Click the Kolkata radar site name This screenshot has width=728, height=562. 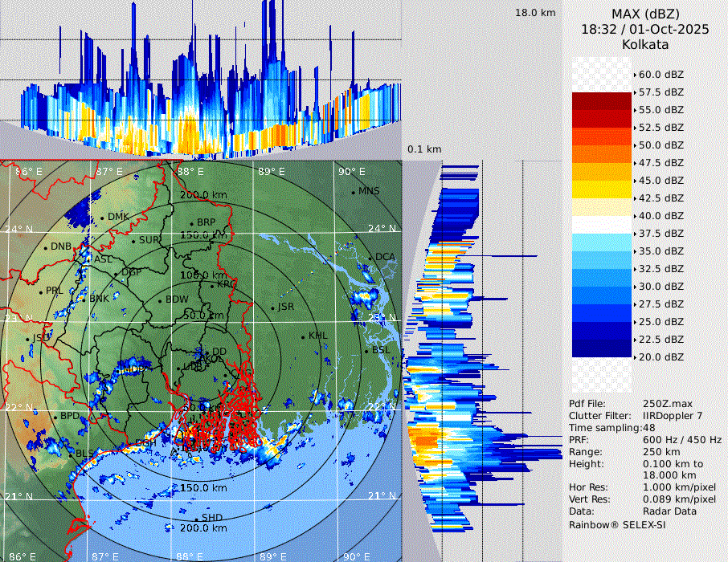pos(645,45)
